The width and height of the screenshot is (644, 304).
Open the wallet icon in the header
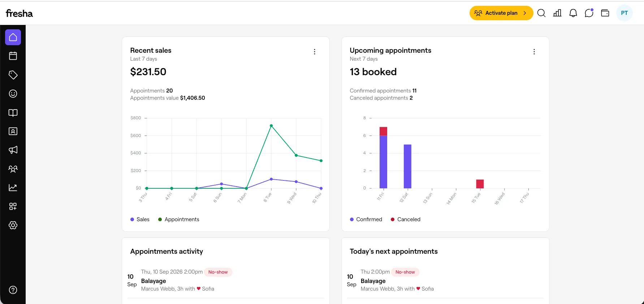tap(605, 13)
